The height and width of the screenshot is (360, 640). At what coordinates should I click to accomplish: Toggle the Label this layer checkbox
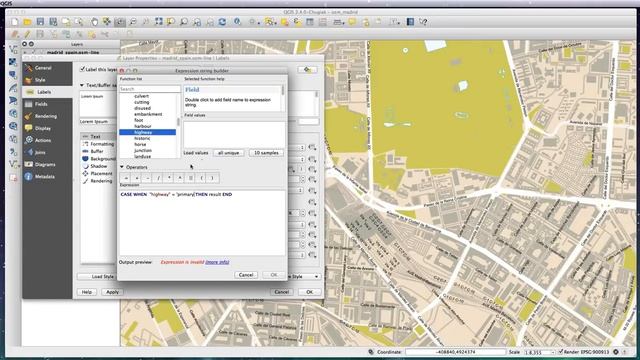point(82,69)
